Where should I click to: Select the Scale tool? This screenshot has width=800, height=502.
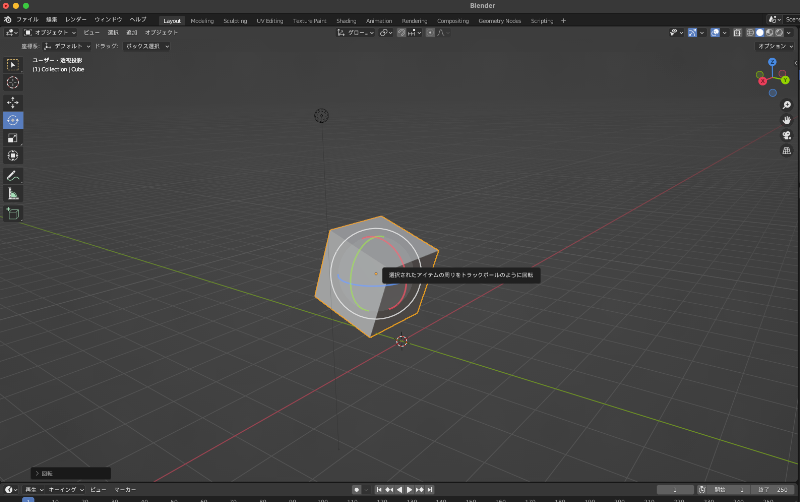pyautogui.click(x=13, y=138)
